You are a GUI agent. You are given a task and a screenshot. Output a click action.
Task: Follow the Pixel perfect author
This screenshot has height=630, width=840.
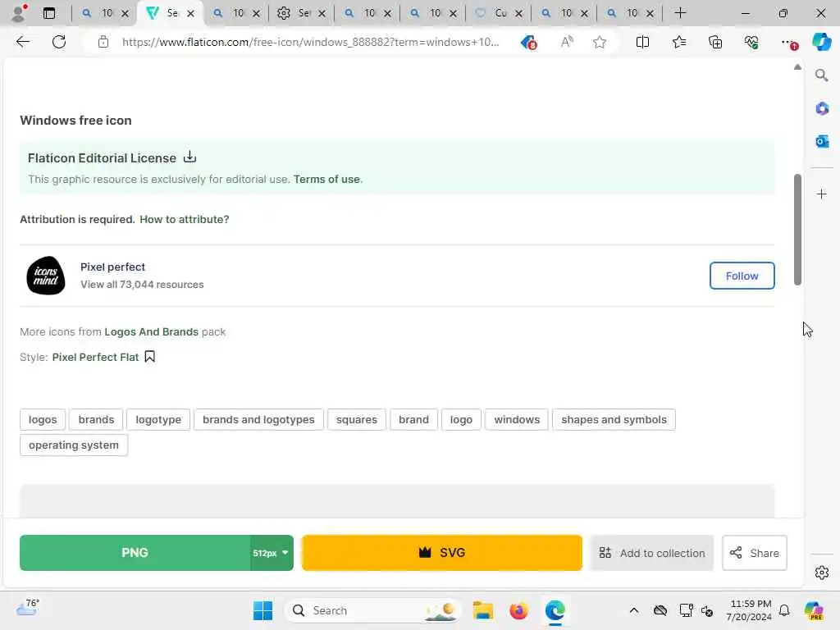[742, 276]
